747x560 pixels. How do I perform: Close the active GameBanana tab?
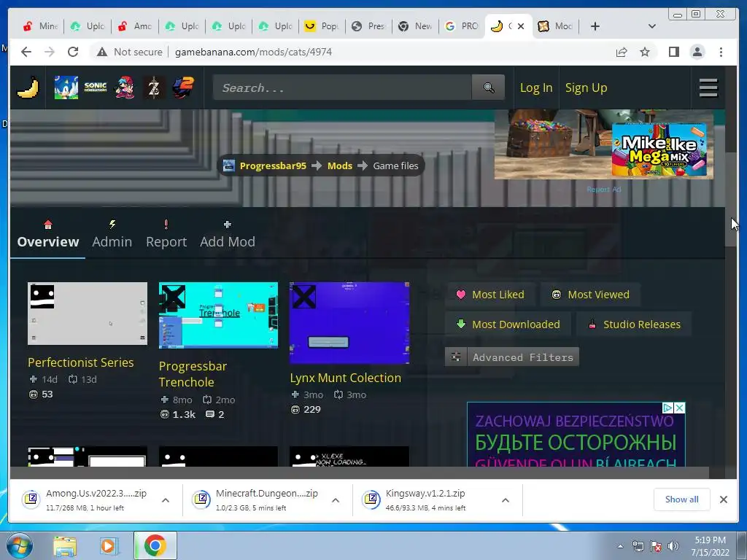[x=521, y=26]
